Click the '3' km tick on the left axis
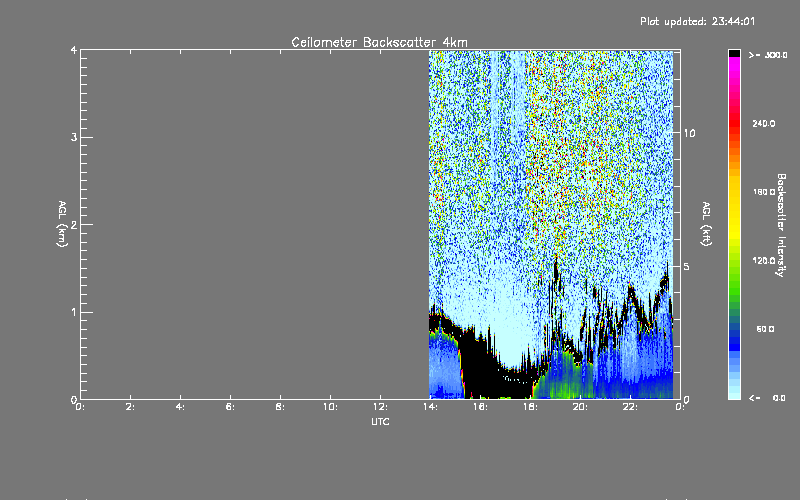 click(x=74, y=137)
